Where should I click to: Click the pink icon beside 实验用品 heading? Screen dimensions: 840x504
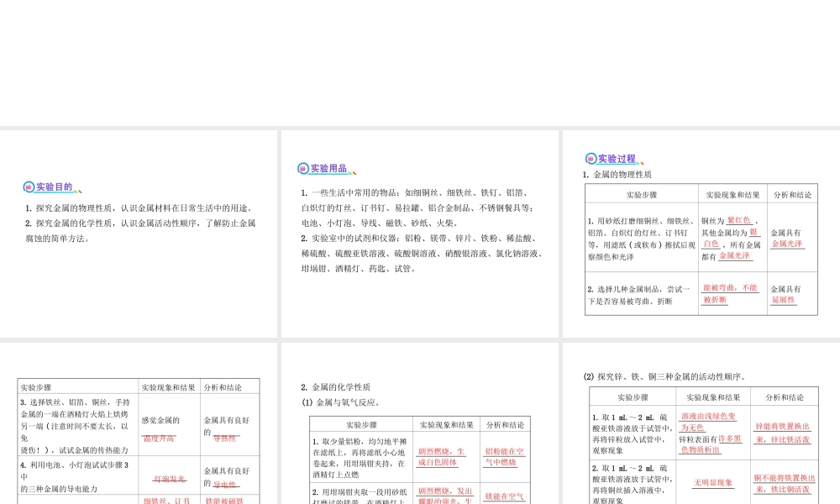(x=303, y=169)
